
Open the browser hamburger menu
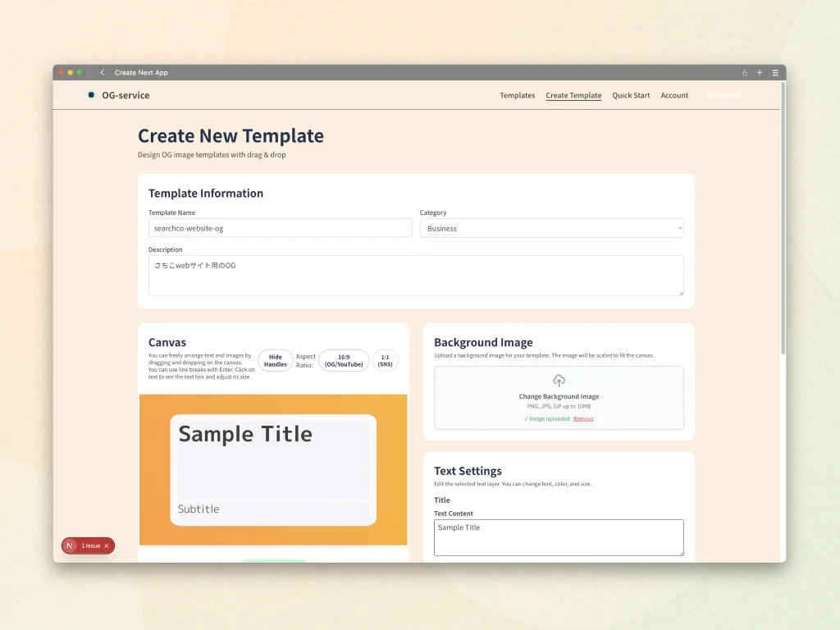(775, 73)
